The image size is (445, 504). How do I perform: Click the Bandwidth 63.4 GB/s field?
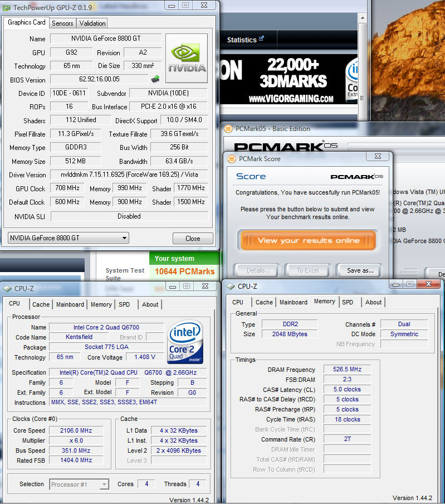179,161
